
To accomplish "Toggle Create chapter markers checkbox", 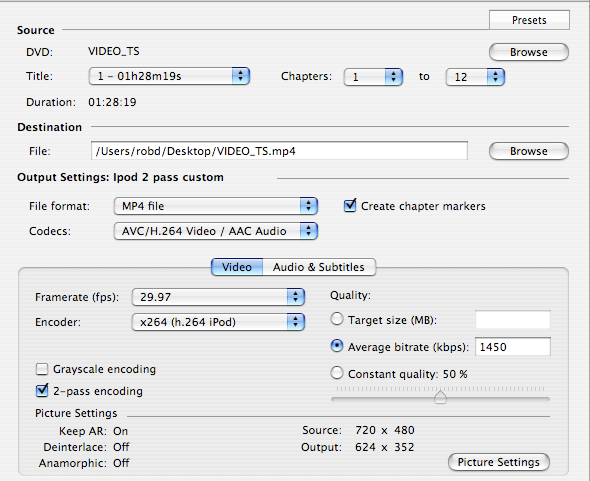I will pyautogui.click(x=350, y=205).
